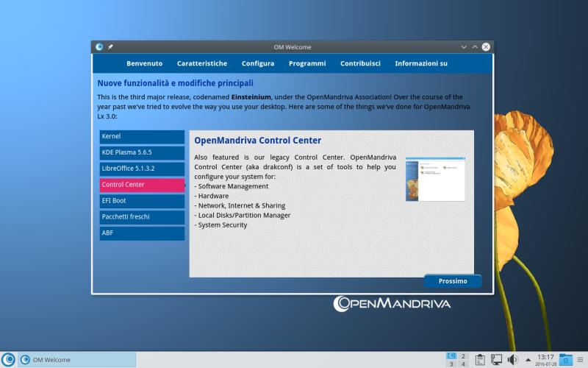
Task: Open the OpenMandriva application launcher menu
Action: pos(8,359)
